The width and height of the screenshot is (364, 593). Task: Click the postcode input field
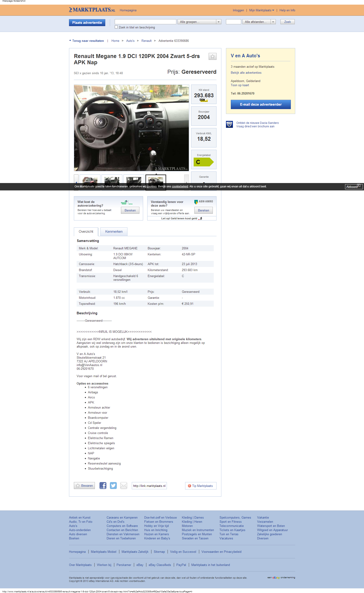pyautogui.click(x=233, y=22)
